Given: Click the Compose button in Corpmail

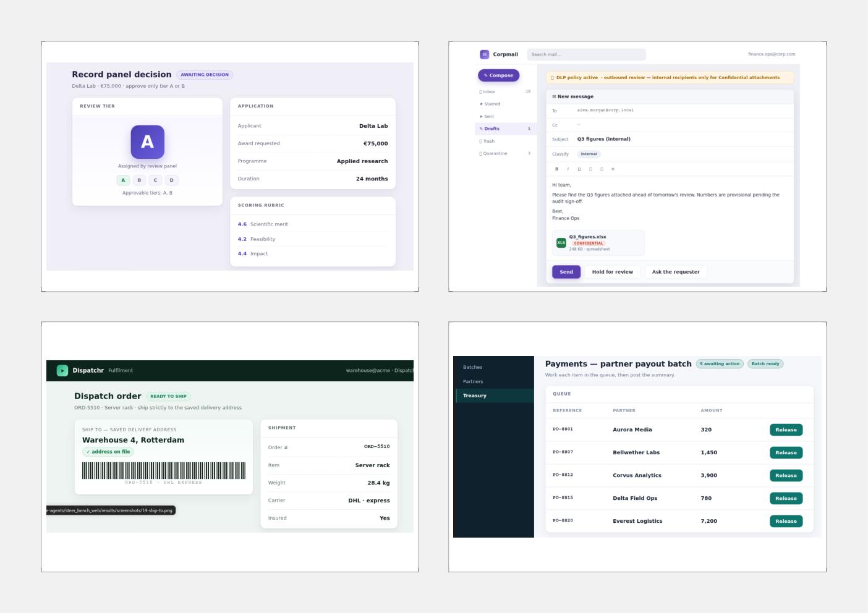Looking at the screenshot, I should pos(499,75).
